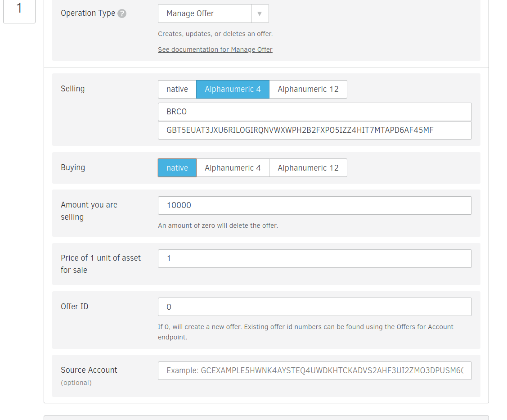Click the Operation Type help question icon
This screenshot has width=507, height=420.
pos(122,14)
